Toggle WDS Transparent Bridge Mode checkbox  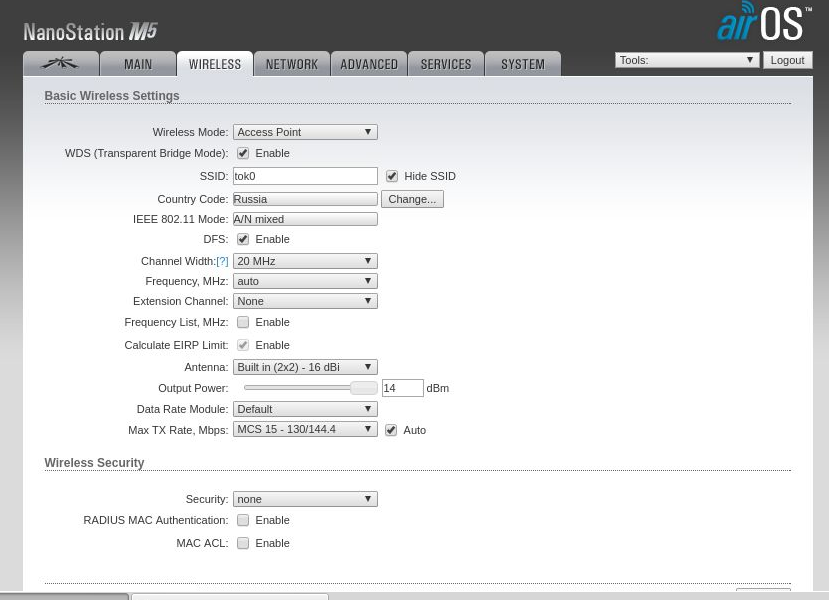(243, 154)
